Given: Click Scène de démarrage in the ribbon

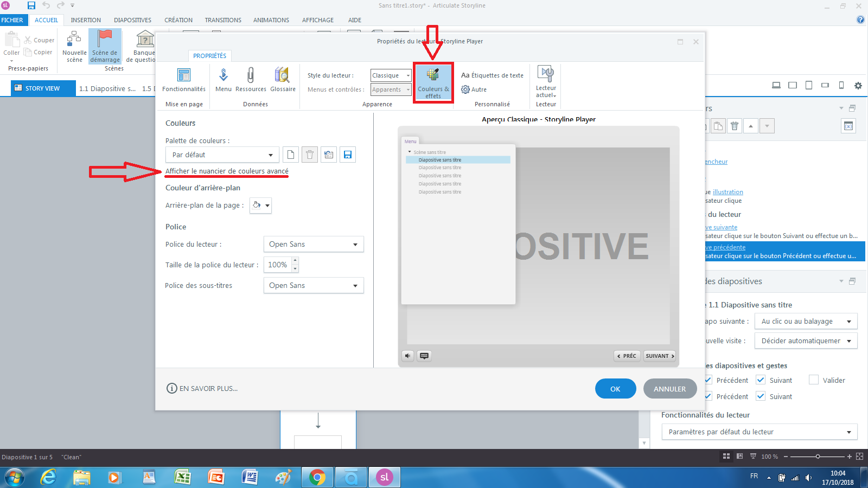Looking at the screenshot, I should coord(105,47).
